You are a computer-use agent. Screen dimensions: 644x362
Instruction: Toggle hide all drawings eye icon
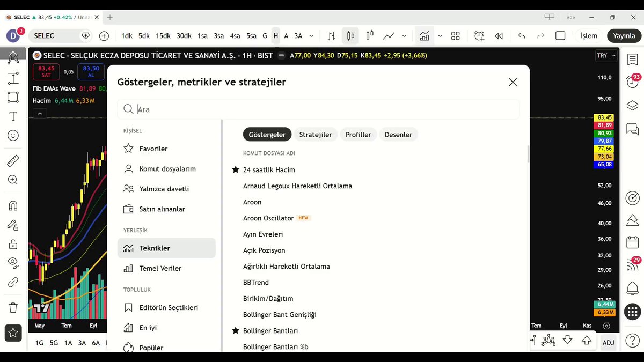(x=13, y=262)
